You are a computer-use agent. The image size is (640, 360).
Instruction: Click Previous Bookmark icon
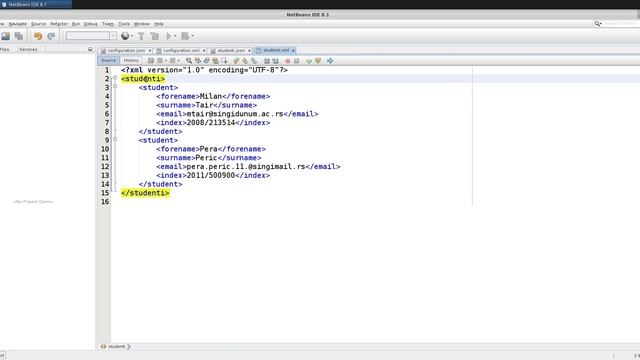(236, 61)
